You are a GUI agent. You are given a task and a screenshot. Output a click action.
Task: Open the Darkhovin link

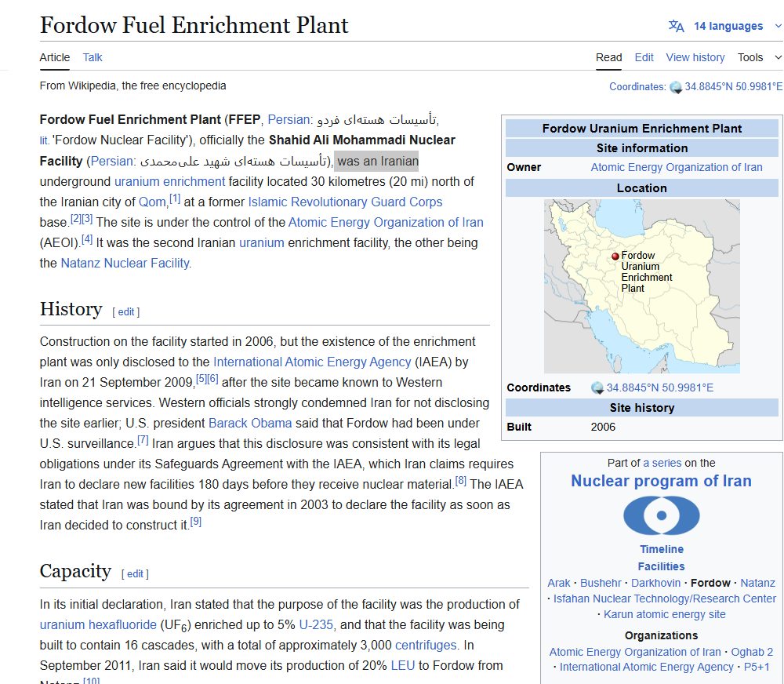[x=655, y=583]
